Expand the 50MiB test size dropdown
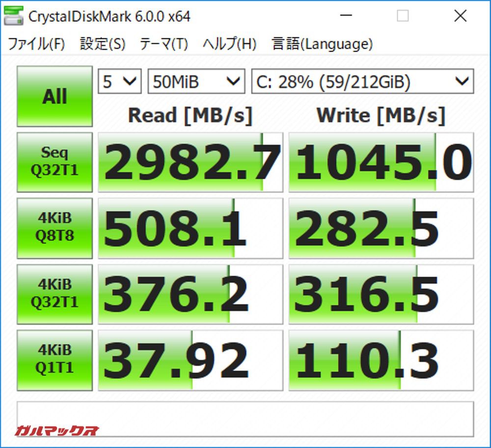 pos(196,82)
